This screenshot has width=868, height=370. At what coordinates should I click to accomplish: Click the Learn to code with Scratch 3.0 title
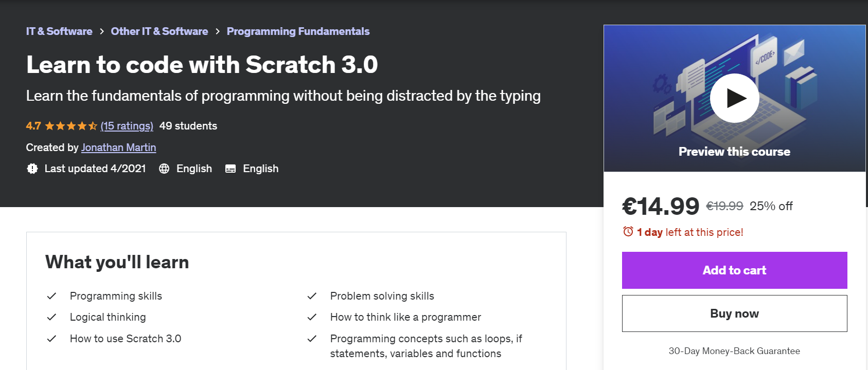[x=202, y=65]
